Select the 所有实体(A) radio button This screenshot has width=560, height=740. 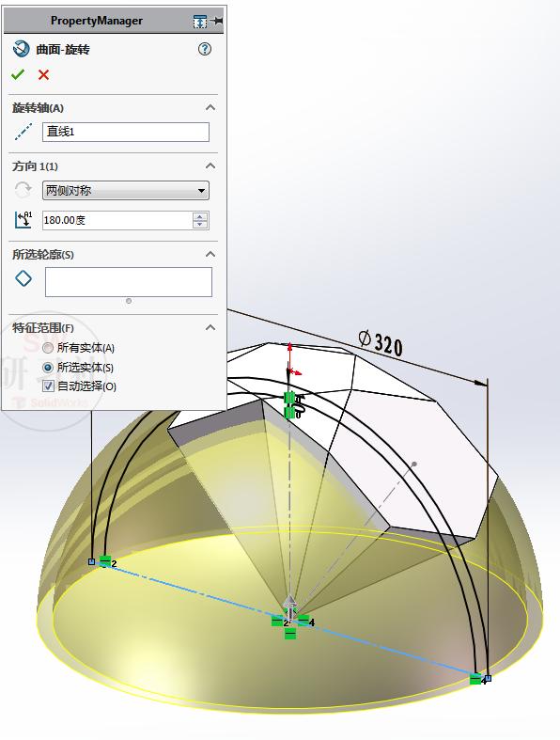tap(48, 348)
